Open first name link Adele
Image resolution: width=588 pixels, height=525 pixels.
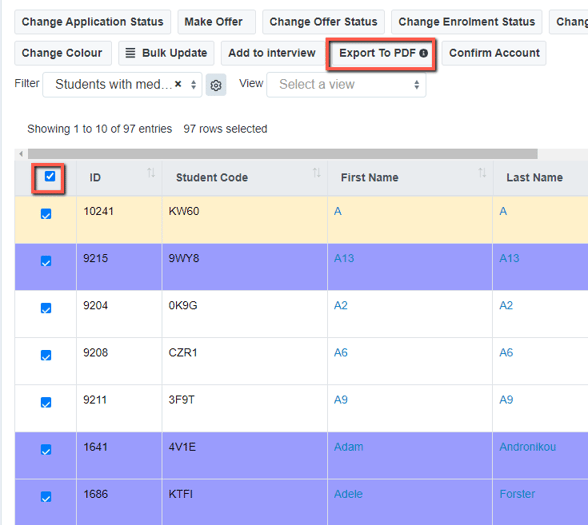click(x=348, y=494)
